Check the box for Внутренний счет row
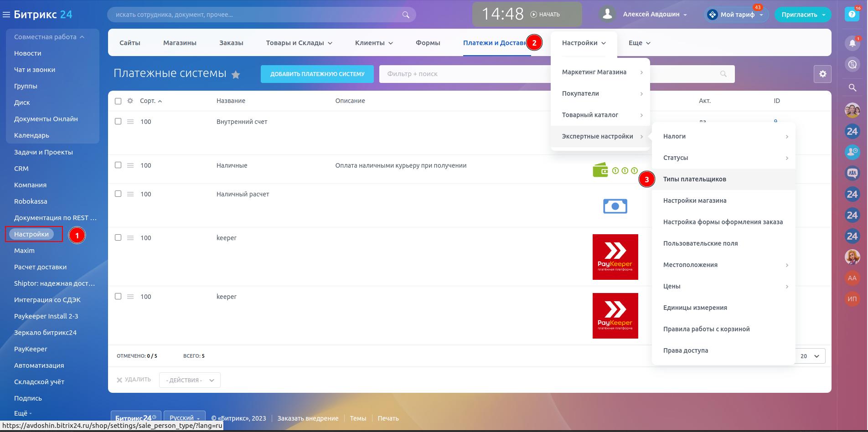Viewport: 868px width, 432px height. click(118, 121)
